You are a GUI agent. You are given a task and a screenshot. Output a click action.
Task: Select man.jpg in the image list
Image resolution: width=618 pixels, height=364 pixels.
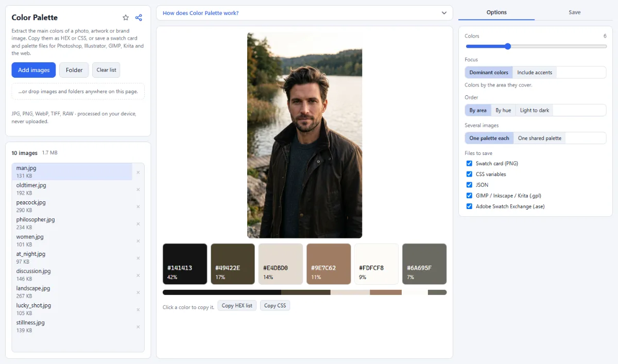(72, 172)
